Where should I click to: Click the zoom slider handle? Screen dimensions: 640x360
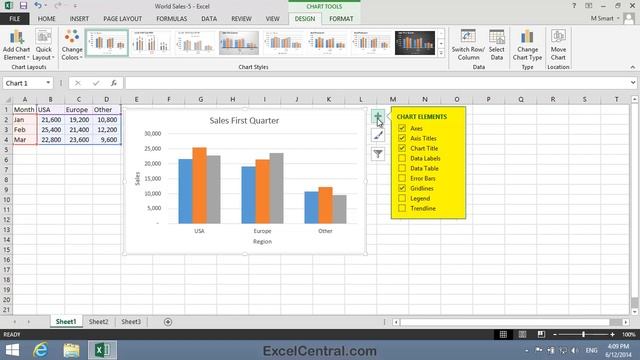[583, 334]
